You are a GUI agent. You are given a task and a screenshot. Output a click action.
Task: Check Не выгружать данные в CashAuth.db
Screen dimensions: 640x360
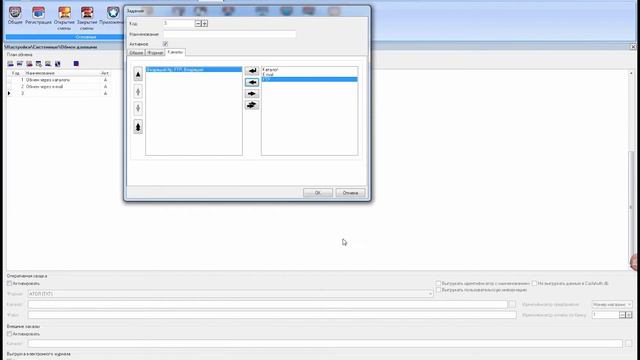tap(534, 283)
